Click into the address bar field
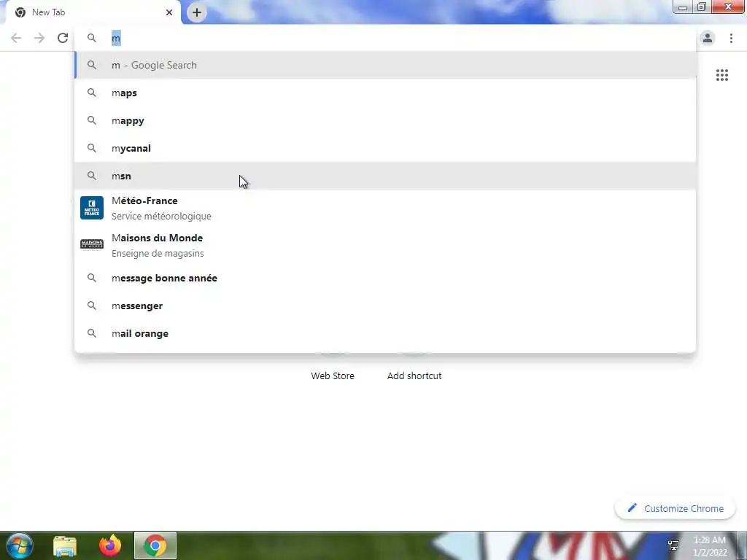This screenshot has width=747, height=560. pyautogui.click(x=385, y=38)
